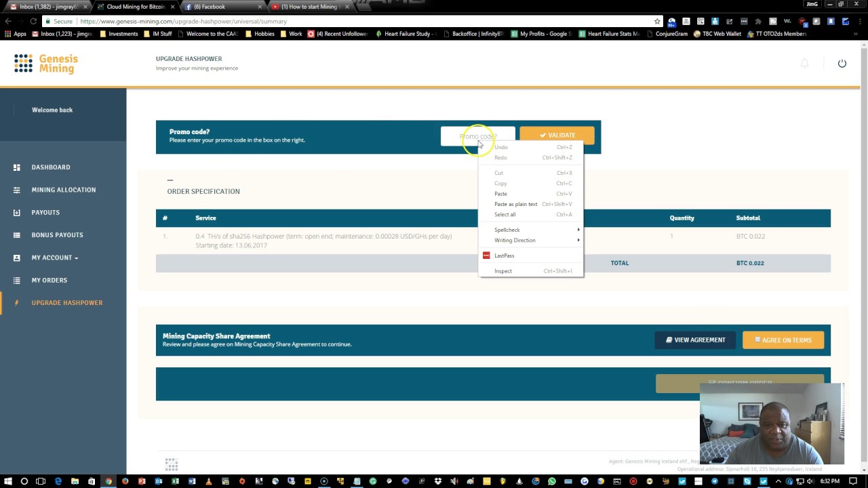Open Dashboard in the sidebar

pos(50,167)
